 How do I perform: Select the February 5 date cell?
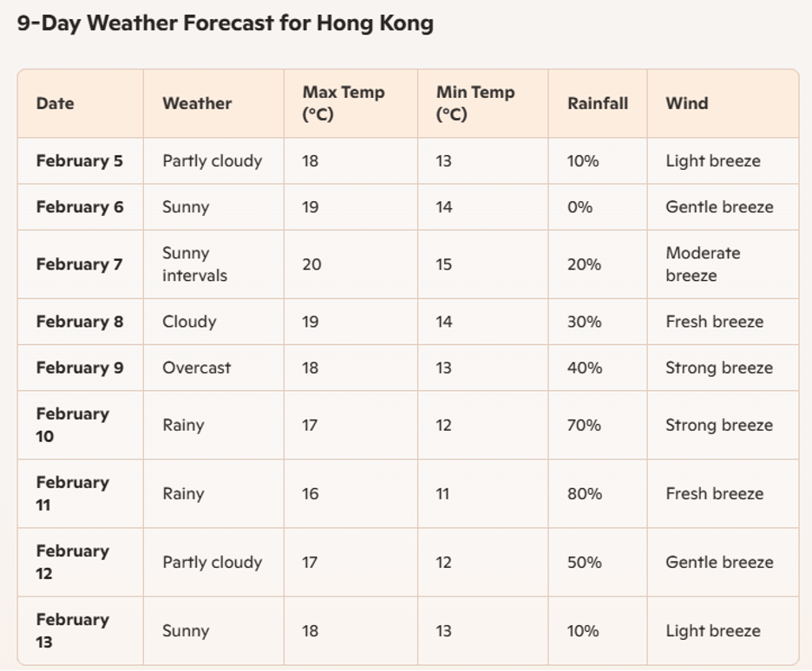click(x=80, y=161)
